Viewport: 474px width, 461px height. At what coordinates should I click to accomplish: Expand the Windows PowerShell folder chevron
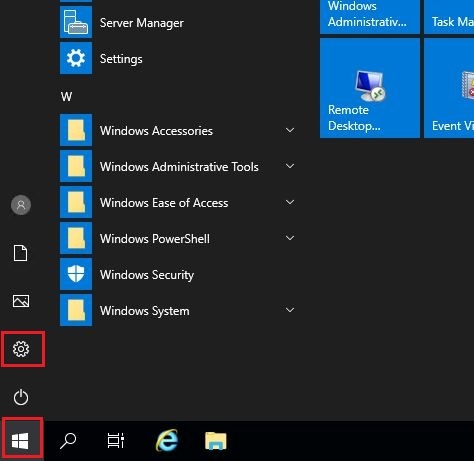pos(290,238)
